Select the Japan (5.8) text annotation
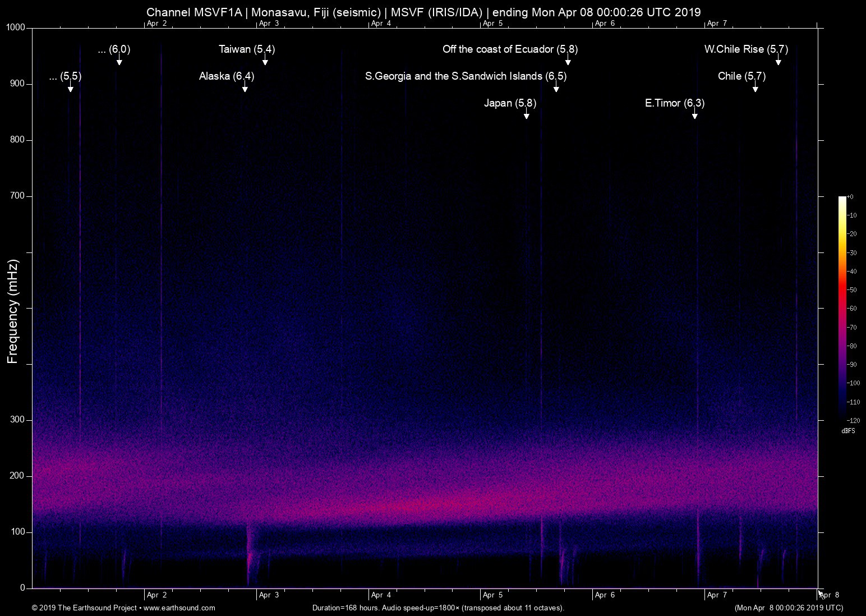This screenshot has height=616, width=866. click(x=510, y=103)
